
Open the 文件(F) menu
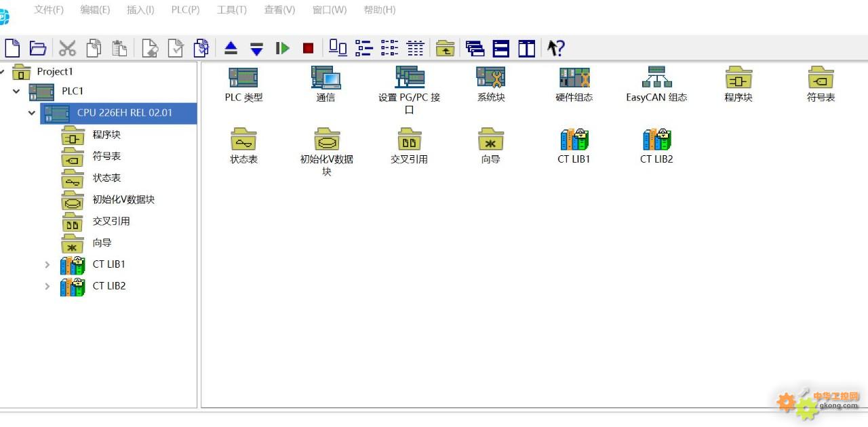point(49,9)
